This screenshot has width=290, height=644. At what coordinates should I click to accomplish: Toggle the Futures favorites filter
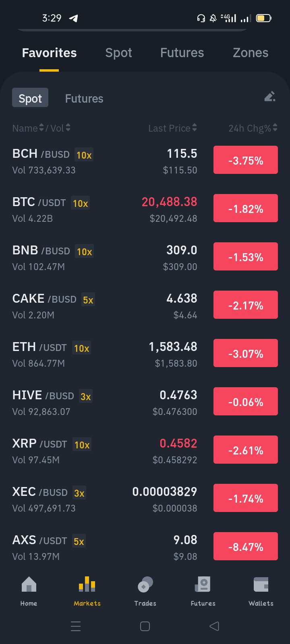pos(84,99)
